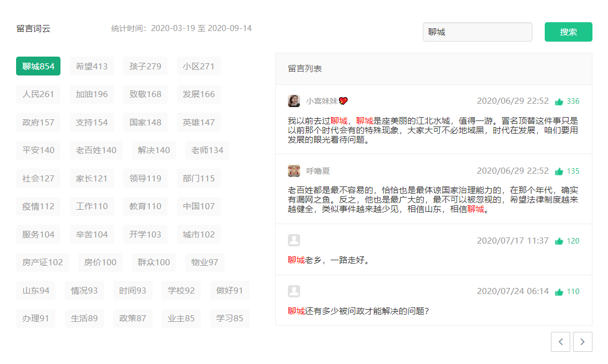
Task: Click the green 搜索 button
Action: tap(568, 32)
